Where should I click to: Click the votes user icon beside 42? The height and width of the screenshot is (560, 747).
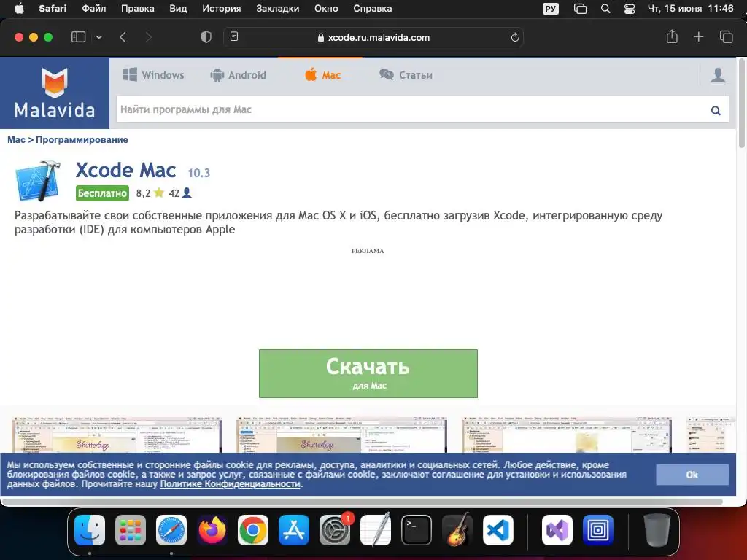(187, 192)
